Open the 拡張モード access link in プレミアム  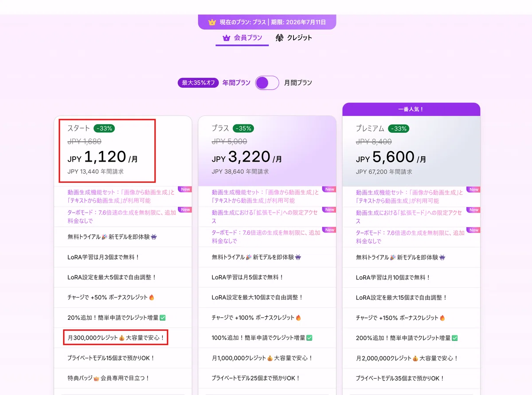click(x=409, y=217)
